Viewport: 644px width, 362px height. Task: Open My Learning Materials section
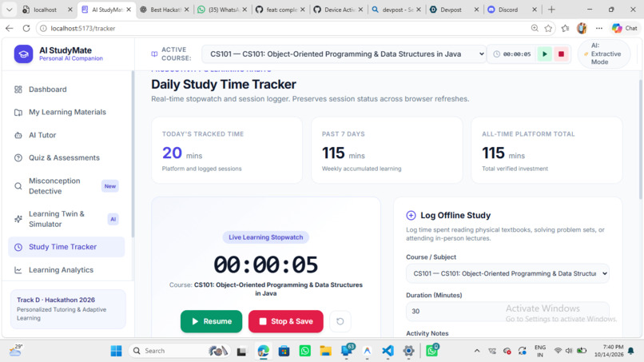point(67,112)
